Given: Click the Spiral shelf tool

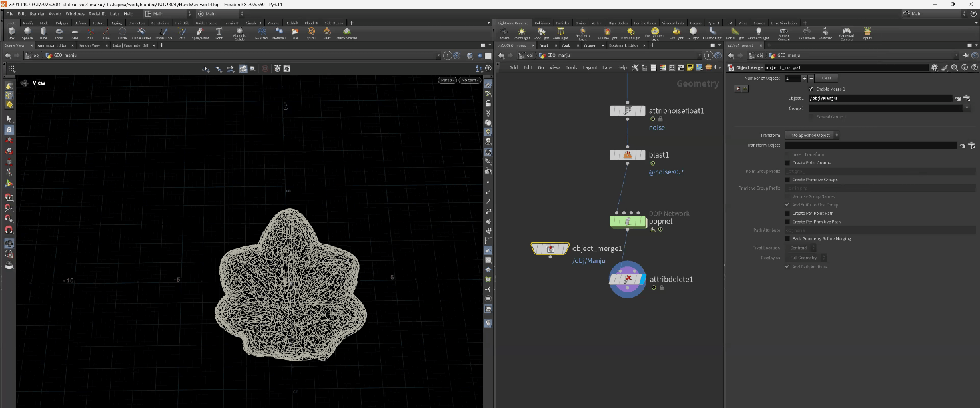Looking at the screenshot, I should [311, 32].
